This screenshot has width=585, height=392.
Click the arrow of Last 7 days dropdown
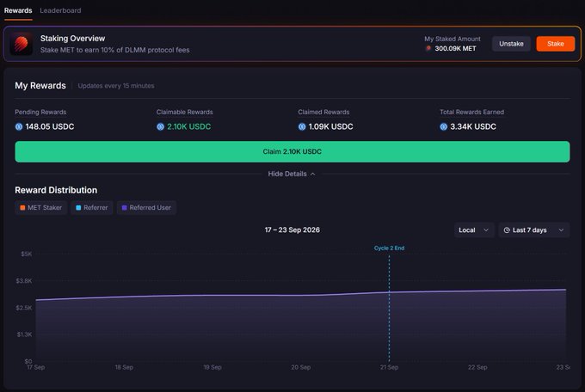[x=561, y=230]
